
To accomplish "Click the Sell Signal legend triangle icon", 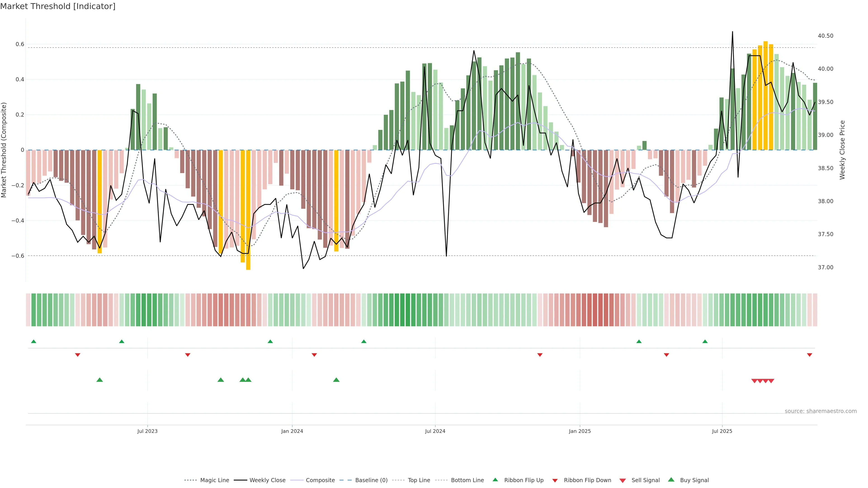I will 623,481.
